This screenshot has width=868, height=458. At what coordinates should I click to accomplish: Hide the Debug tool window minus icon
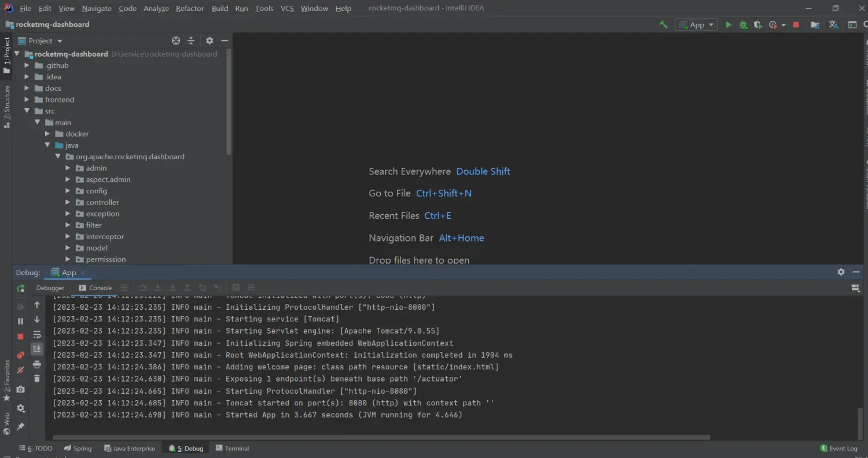(x=856, y=272)
